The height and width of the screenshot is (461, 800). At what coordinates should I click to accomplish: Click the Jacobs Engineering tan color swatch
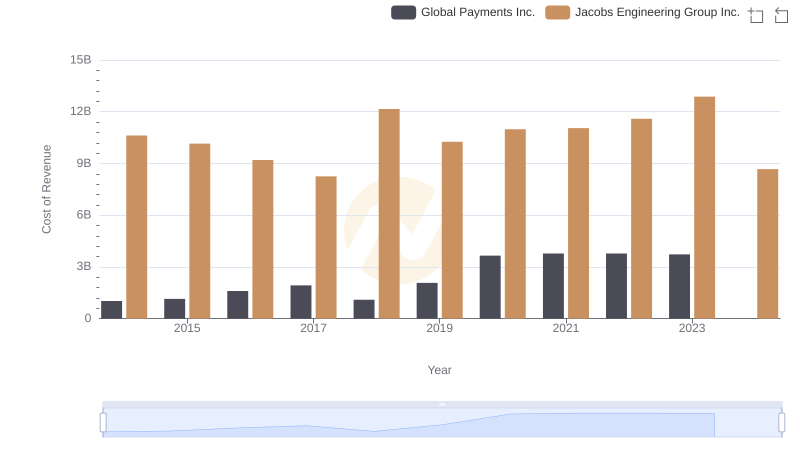pyautogui.click(x=558, y=12)
